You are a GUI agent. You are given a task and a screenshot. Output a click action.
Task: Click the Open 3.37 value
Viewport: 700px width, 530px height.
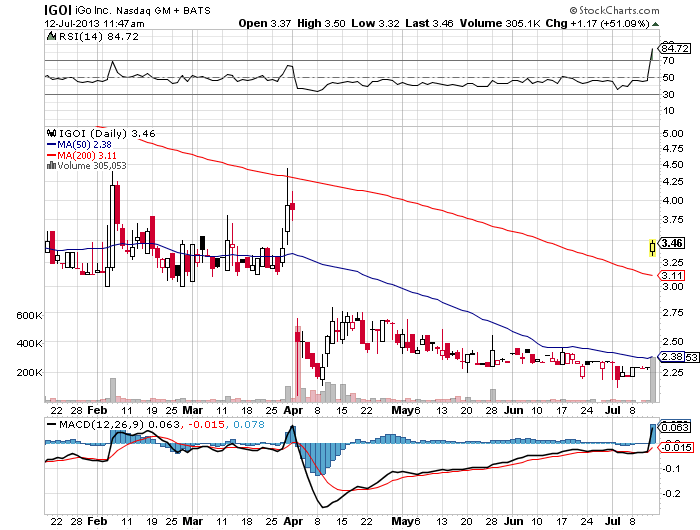click(264, 23)
